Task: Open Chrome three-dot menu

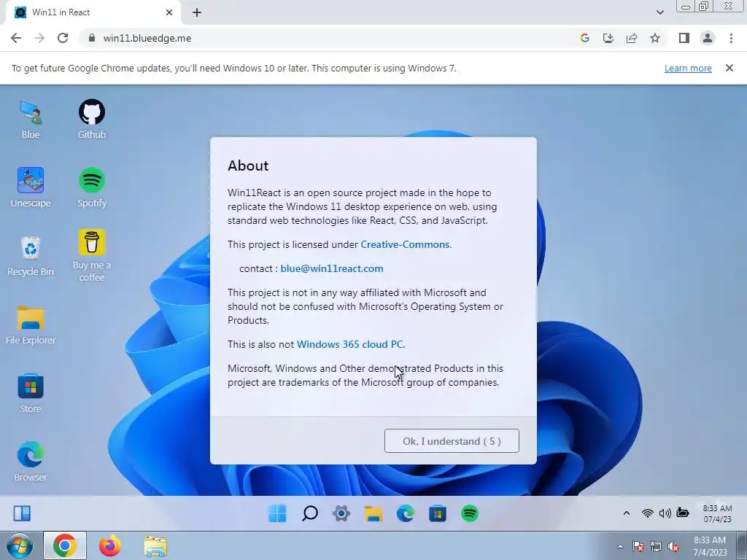Action: tap(731, 38)
